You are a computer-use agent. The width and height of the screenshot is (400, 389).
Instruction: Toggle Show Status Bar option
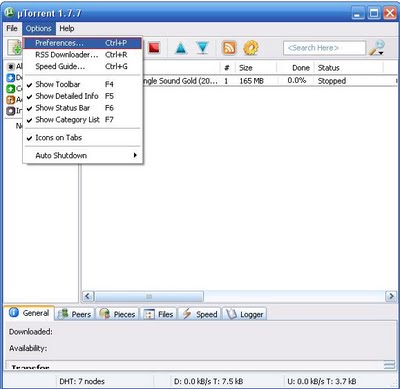pos(83,108)
